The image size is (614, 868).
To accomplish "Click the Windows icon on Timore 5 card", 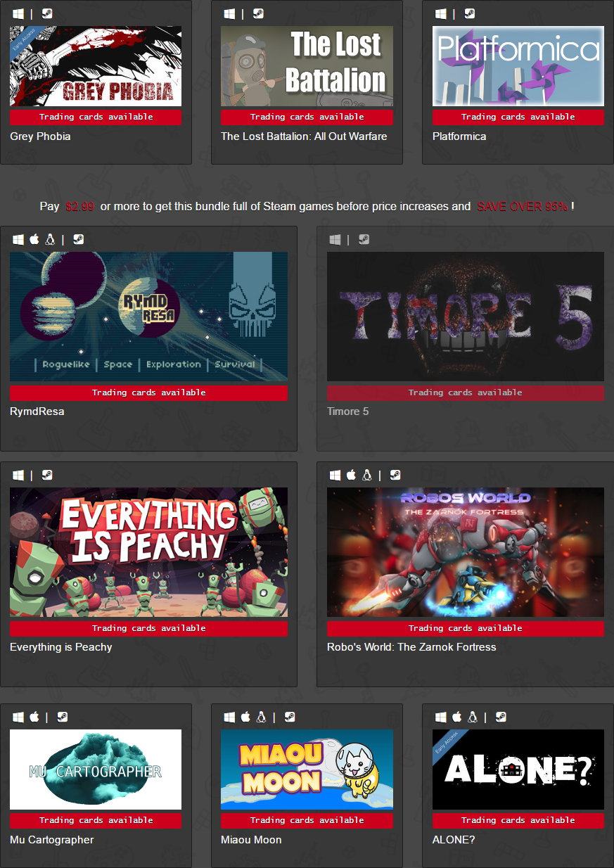I will (335, 239).
